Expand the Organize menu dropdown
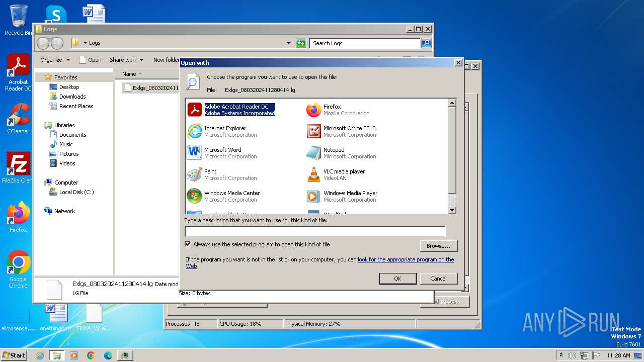 [55, 60]
